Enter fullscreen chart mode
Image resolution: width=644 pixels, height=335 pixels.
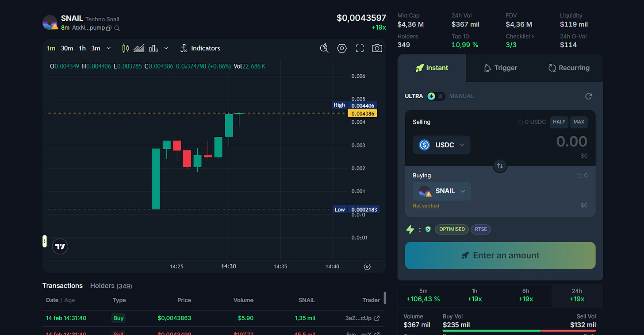[360, 48]
